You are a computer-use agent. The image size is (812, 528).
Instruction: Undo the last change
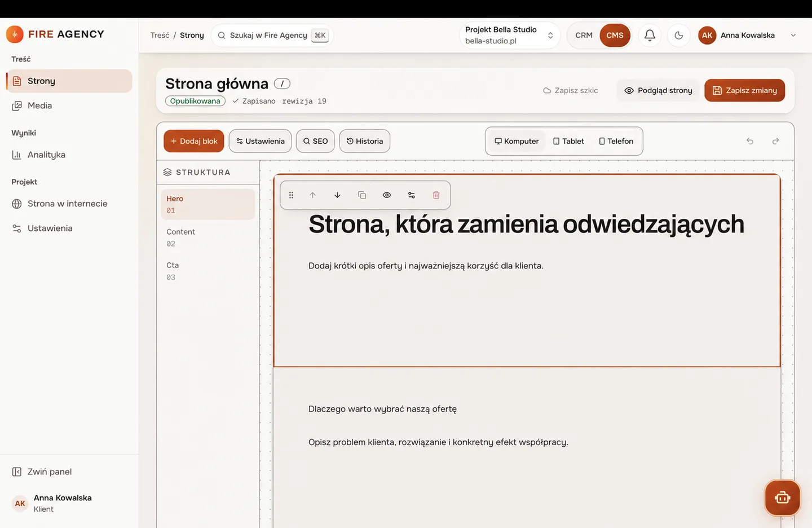(750, 141)
